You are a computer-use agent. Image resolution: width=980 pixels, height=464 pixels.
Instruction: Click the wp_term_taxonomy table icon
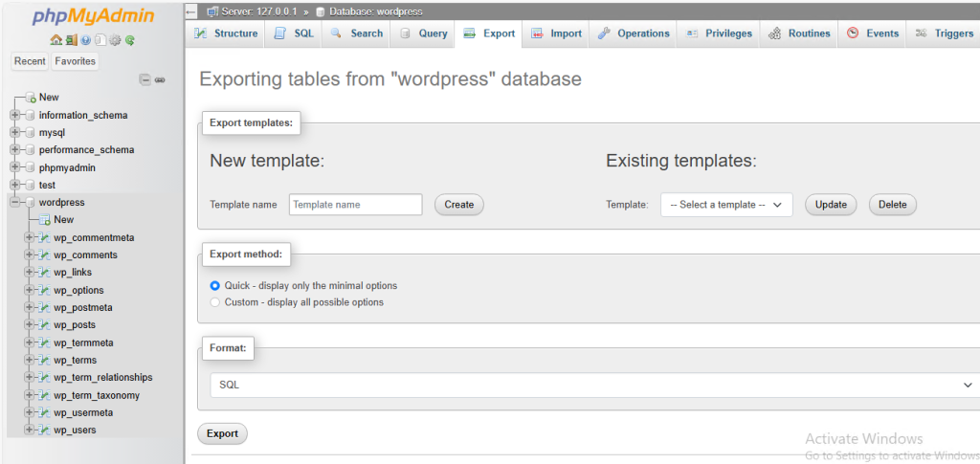point(44,395)
